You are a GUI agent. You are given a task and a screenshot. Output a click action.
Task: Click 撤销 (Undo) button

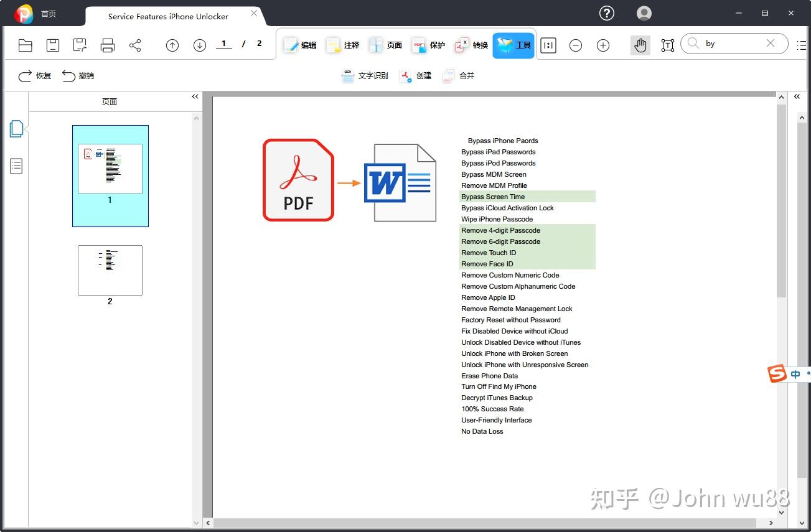click(x=78, y=76)
